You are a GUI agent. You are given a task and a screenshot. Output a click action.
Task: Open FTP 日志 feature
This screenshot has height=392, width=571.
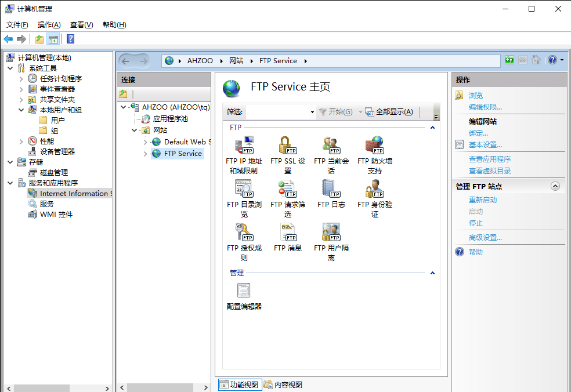331,194
